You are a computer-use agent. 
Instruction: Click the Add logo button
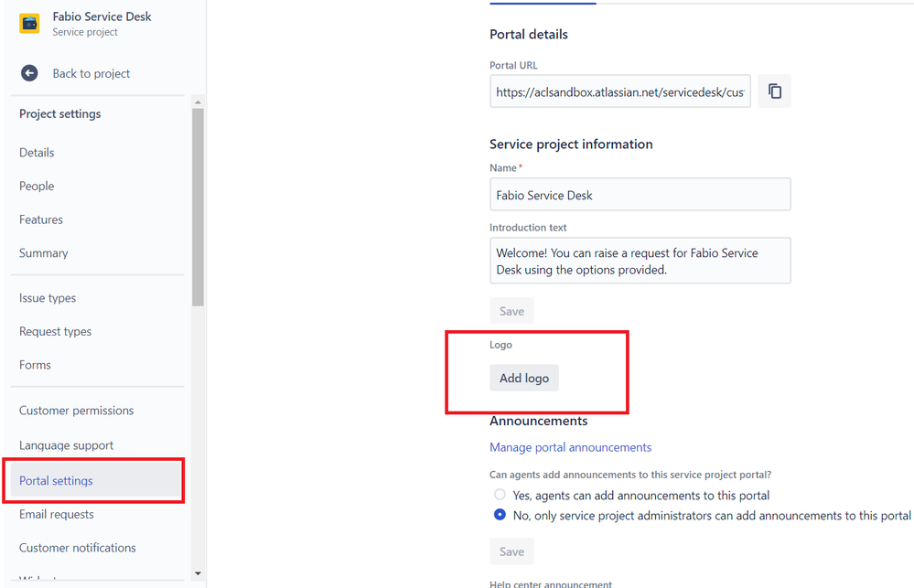tap(524, 378)
